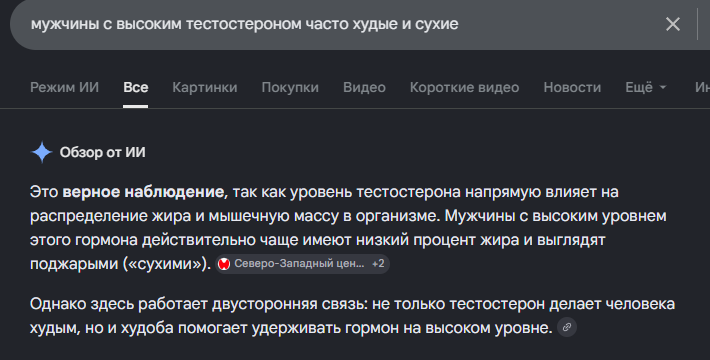This screenshot has height=360, width=710.
Task: Click the Обзор от ИИ heading
Action: click(x=103, y=153)
